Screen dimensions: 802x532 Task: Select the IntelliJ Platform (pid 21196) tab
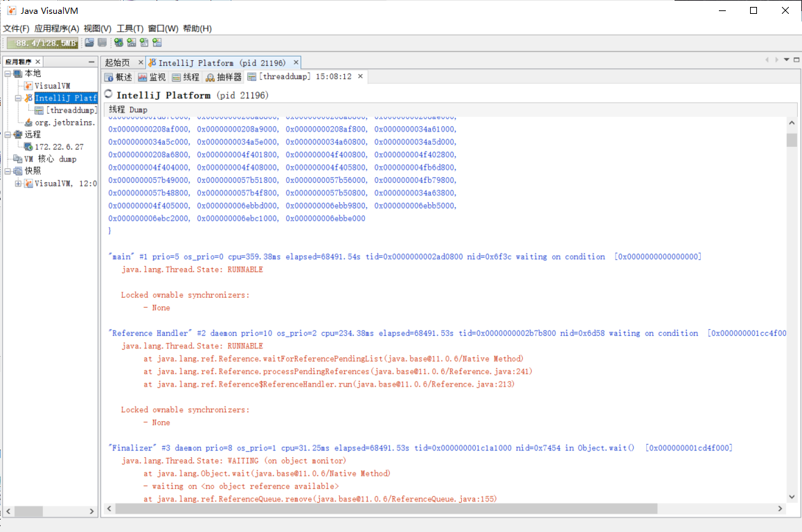(222, 63)
